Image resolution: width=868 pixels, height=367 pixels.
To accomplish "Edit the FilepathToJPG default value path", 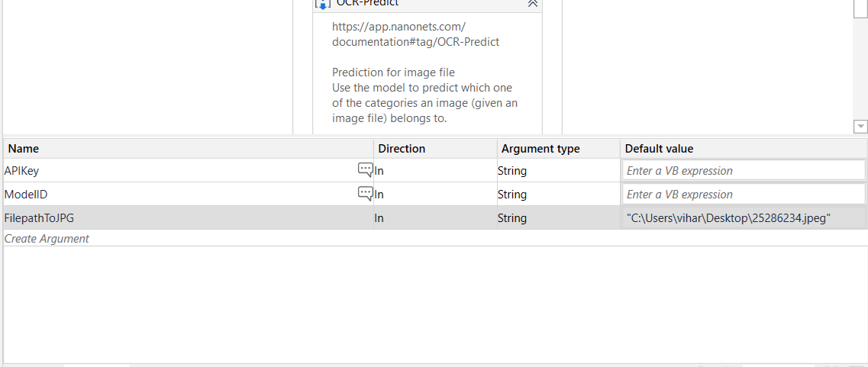I will pyautogui.click(x=728, y=218).
